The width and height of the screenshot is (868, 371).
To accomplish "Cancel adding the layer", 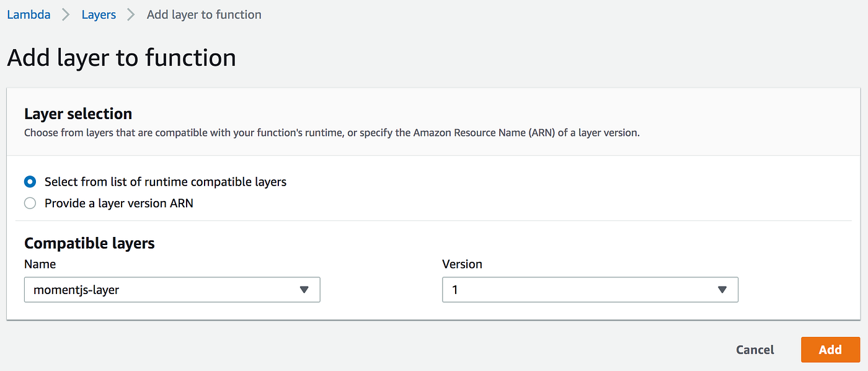I will pyautogui.click(x=755, y=349).
